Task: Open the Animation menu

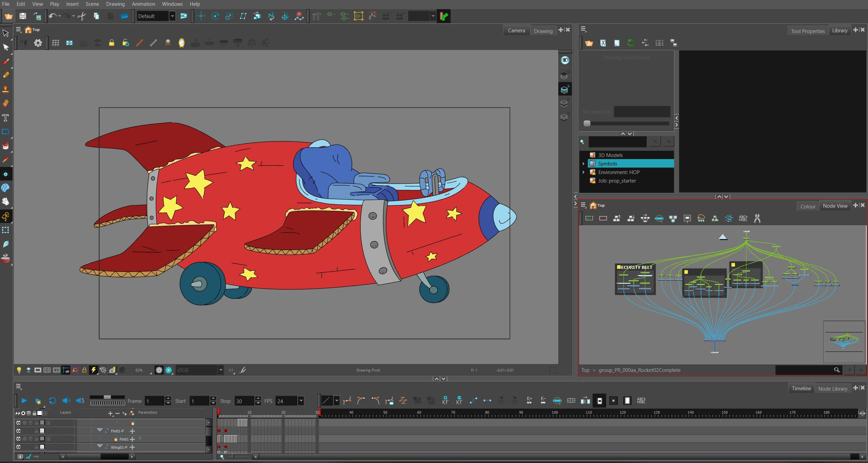Action: pos(143,4)
